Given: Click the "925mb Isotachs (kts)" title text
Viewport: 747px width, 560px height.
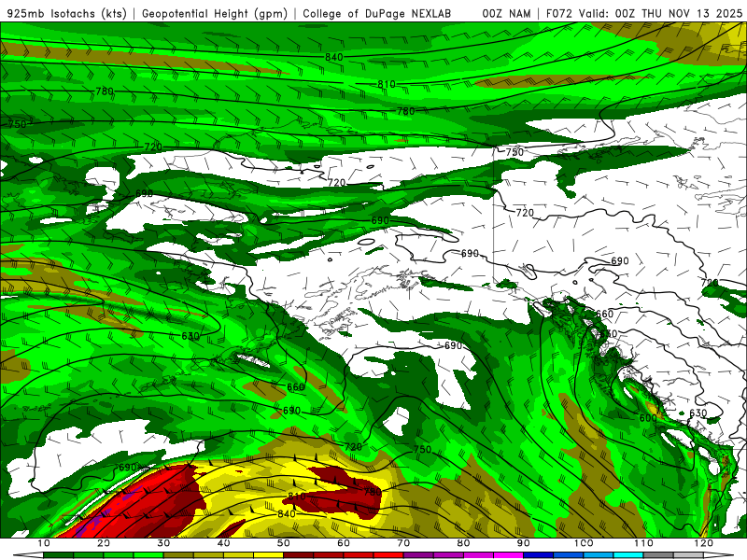Looking at the screenshot, I should pyautogui.click(x=67, y=14).
